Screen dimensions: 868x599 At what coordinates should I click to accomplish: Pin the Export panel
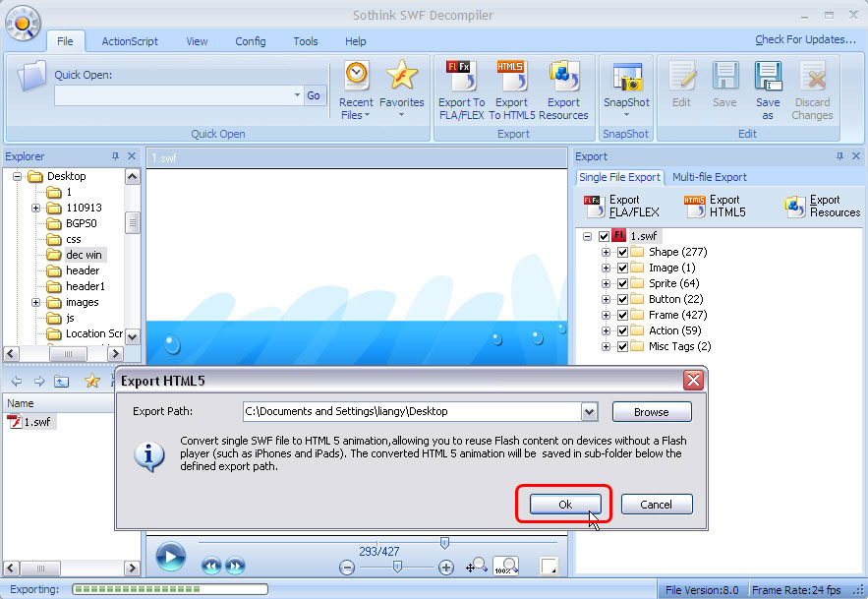click(x=839, y=156)
